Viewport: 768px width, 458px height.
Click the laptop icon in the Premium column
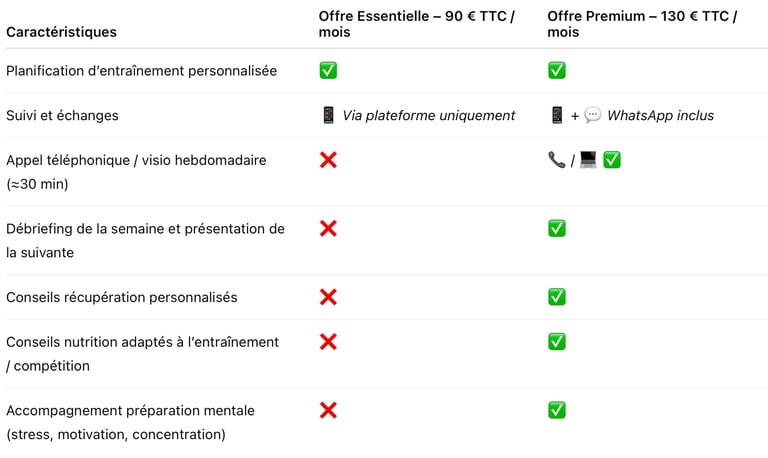[588, 160]
